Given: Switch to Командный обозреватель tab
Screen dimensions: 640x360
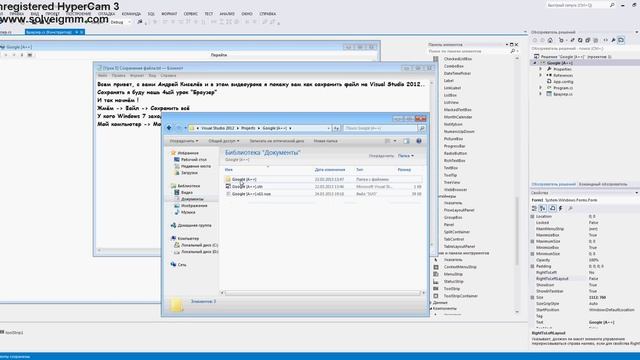Looking at the screenshot, I should click(603, 184).
